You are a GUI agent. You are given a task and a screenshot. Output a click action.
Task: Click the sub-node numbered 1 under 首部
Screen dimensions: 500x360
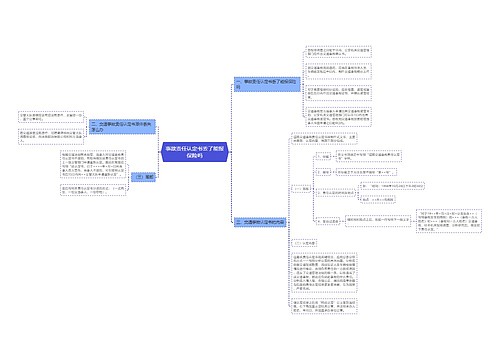[x=323, y=156]
